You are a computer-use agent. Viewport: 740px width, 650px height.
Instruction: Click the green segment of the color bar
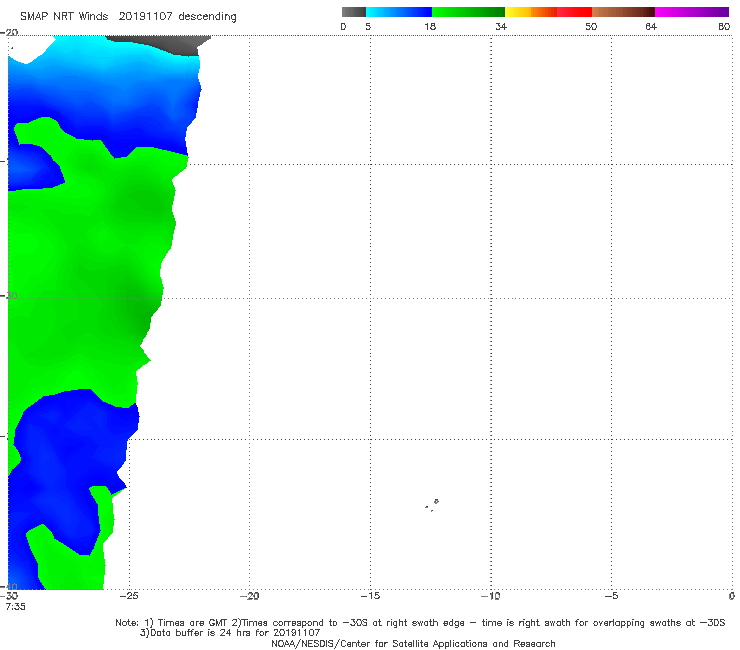click(468, 12)
